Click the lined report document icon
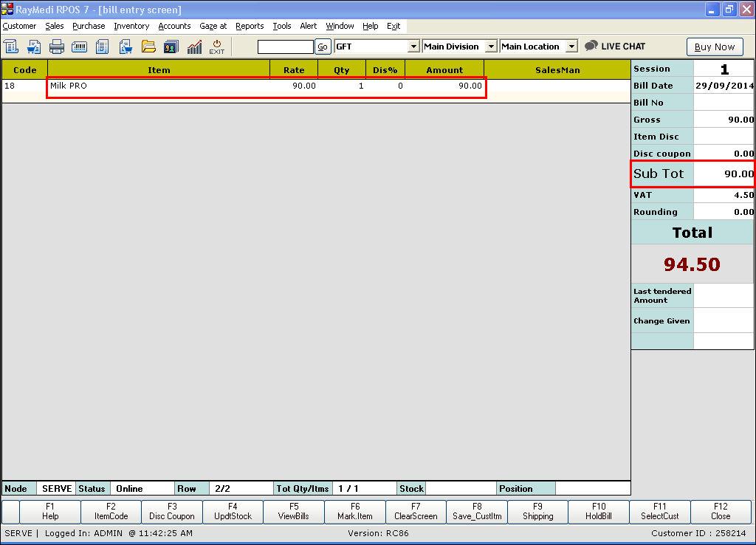 (x=102, y=47)
